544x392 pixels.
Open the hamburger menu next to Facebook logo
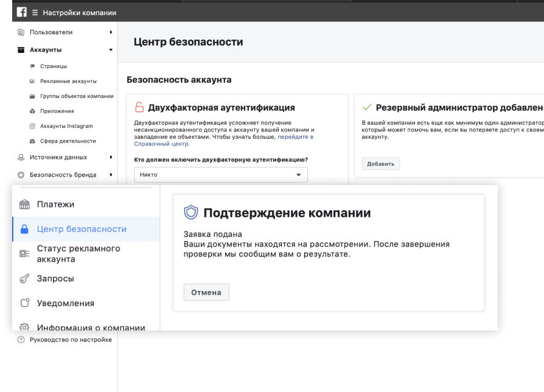(35, 13)
